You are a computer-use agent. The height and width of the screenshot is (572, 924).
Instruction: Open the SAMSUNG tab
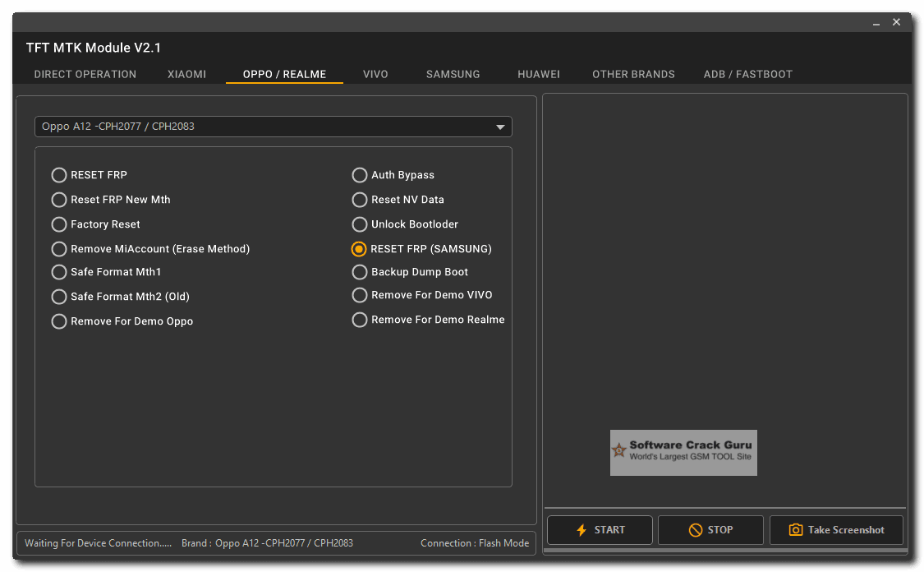[453, 74]
